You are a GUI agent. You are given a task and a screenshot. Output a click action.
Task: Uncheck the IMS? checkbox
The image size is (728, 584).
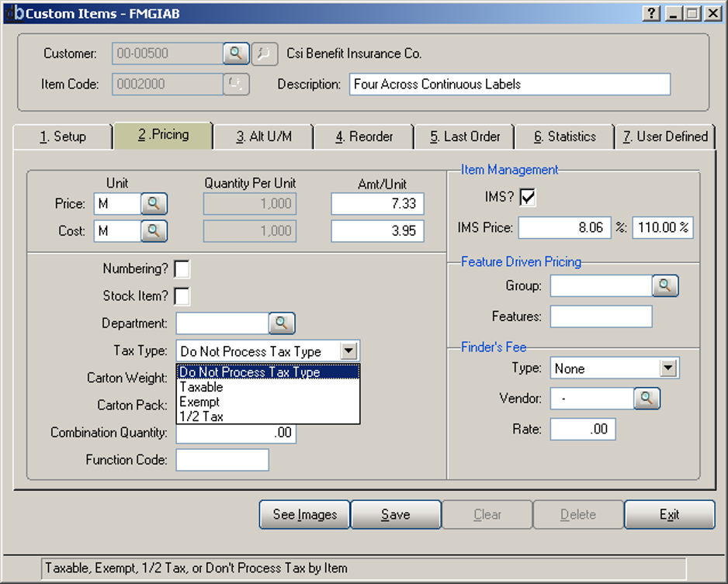coord(528,197)
